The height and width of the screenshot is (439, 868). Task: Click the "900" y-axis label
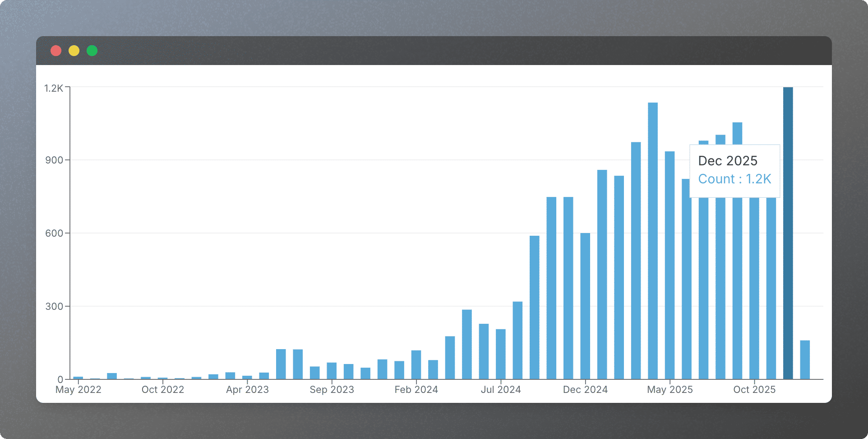coord(54,160)
